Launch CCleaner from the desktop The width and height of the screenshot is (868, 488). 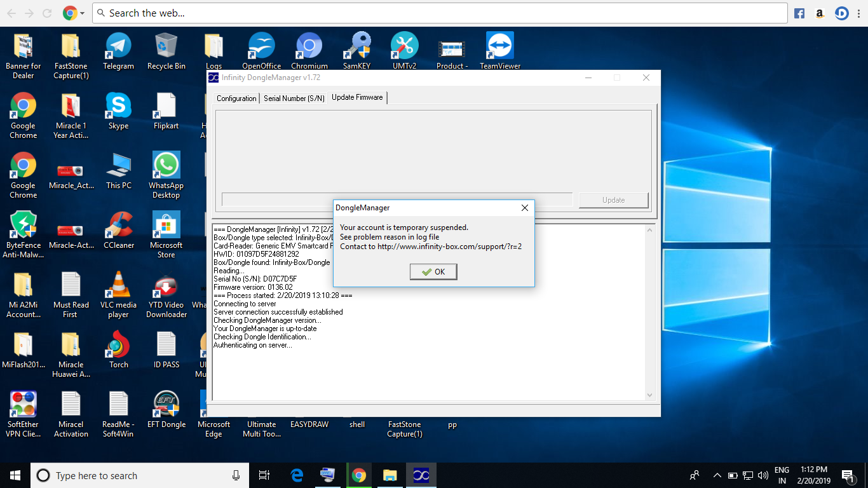(118, 230)
